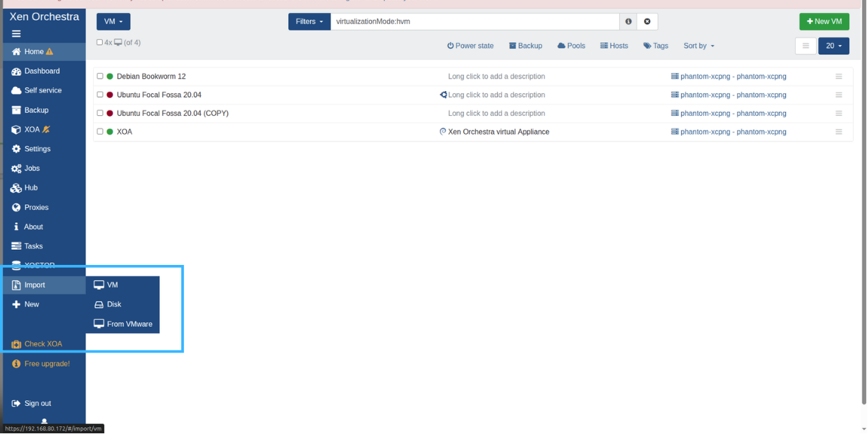
Task: Select Disk in the Import submenu
Action: point(114,304)
